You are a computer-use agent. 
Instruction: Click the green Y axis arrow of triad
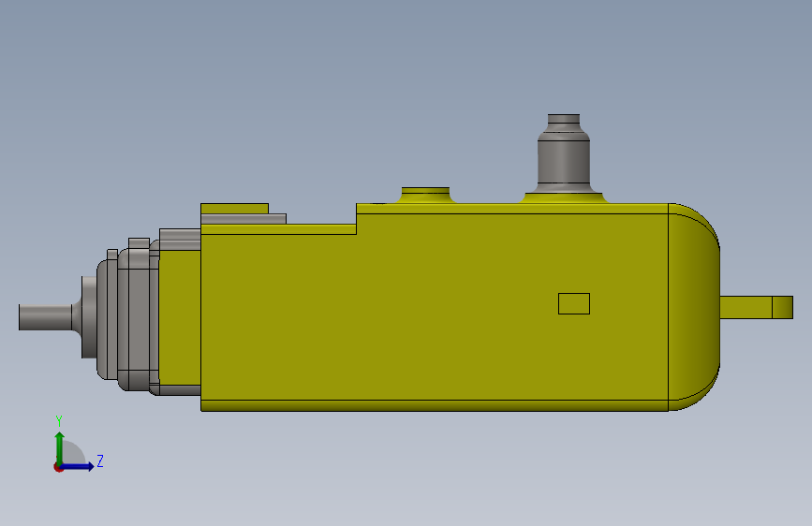[60, 447]
